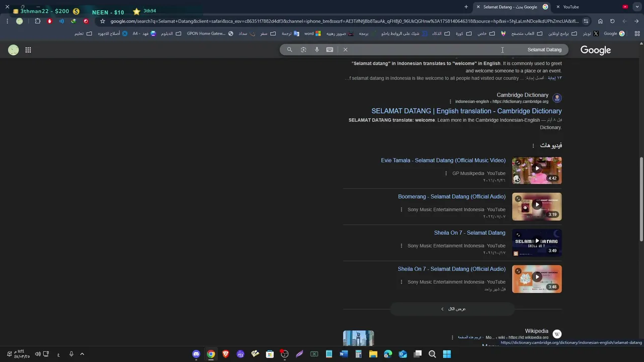The width and height of the screenshot is (644, 362).
Task: Start voice search with microphone
Action: point(317,50)
